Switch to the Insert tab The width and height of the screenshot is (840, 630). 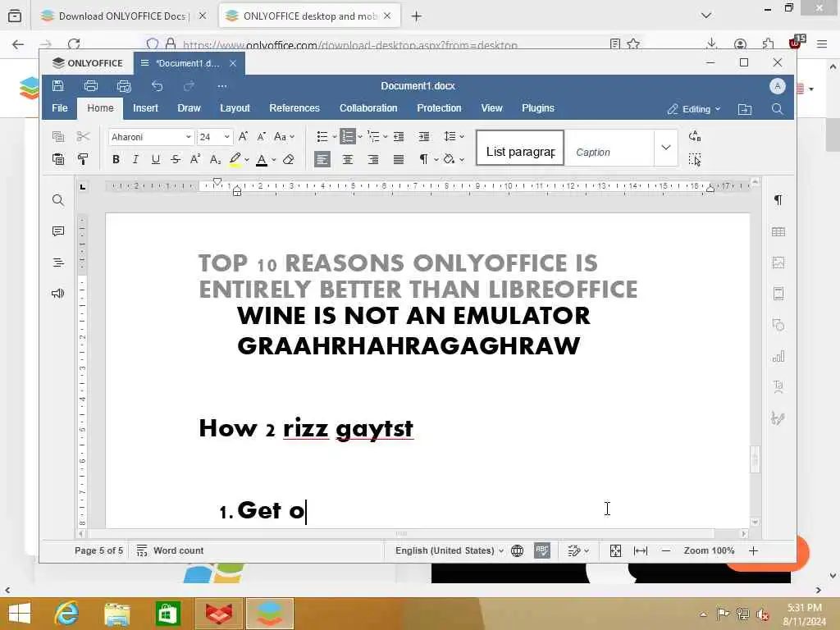pyautogui.click(x=145, y=108)
